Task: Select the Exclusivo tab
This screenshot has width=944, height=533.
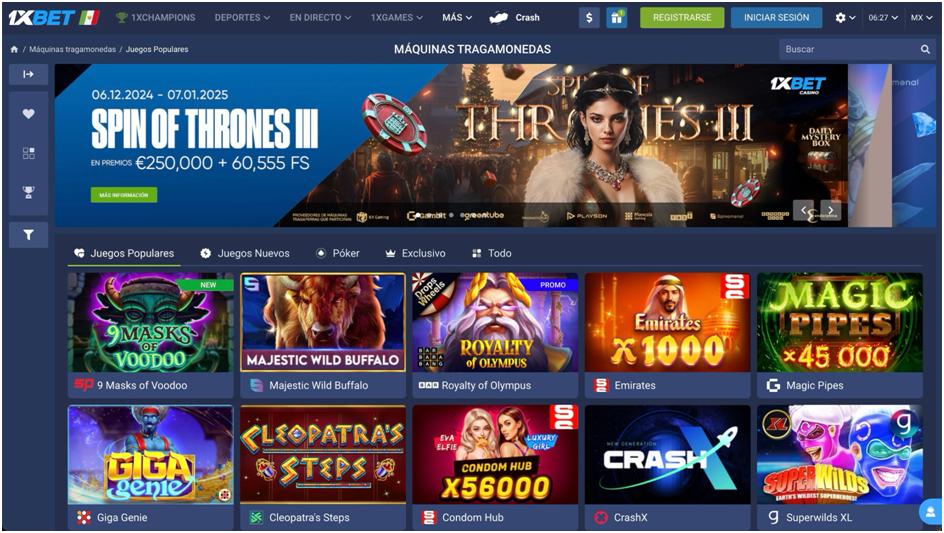Action: click(x=415, y=254)
